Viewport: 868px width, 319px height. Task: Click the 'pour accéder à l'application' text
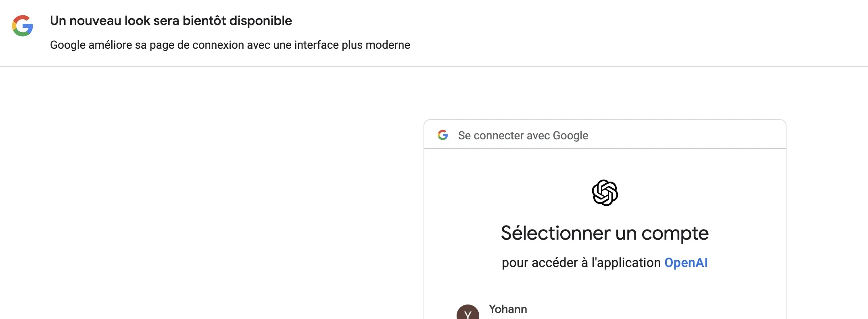(581, 263)
